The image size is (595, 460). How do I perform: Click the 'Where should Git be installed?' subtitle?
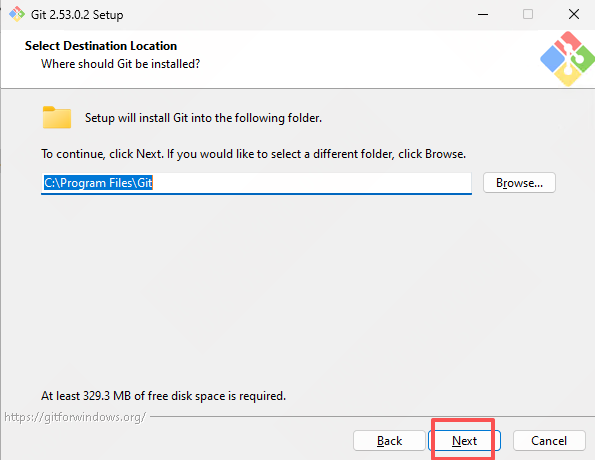(x=120, y=64)
